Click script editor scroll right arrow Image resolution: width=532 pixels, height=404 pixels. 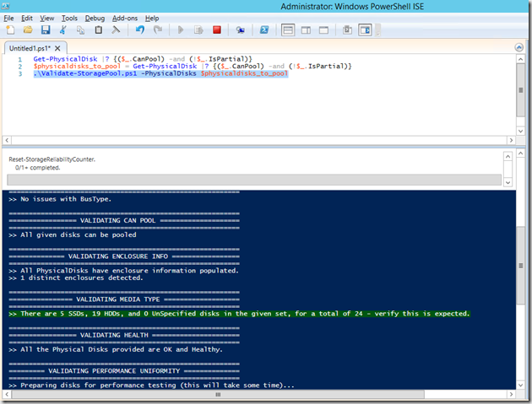click(x=511, y=140)
